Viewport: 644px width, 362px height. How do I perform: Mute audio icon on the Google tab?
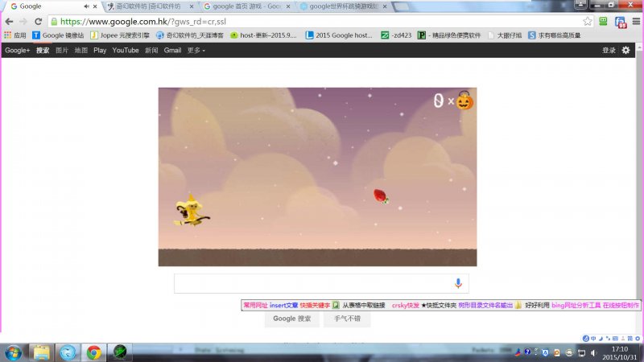pyautogui.click(x=86, y=6)
